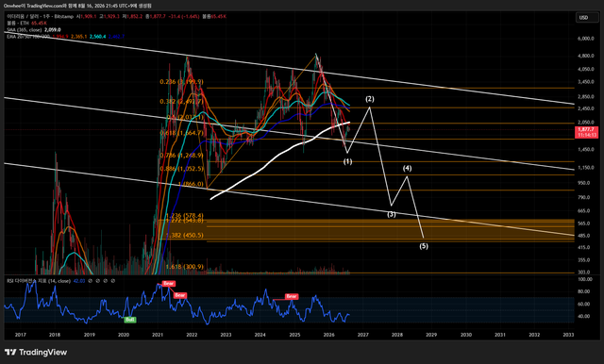Click the 1,450.0 price axis label

click(585, 149)
